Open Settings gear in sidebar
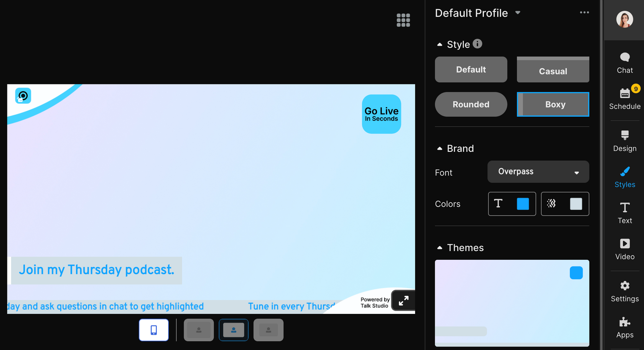 click(x=625, y=291)
